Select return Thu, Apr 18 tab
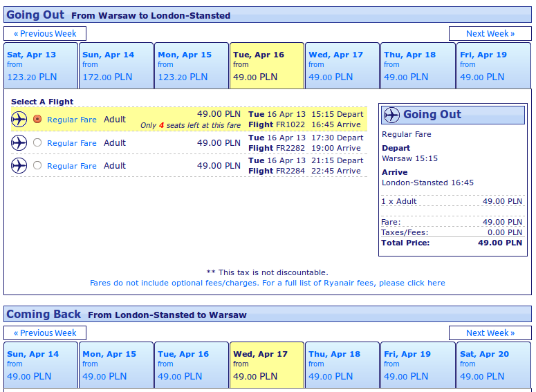 pyautogui.click(x=342, y=365)
